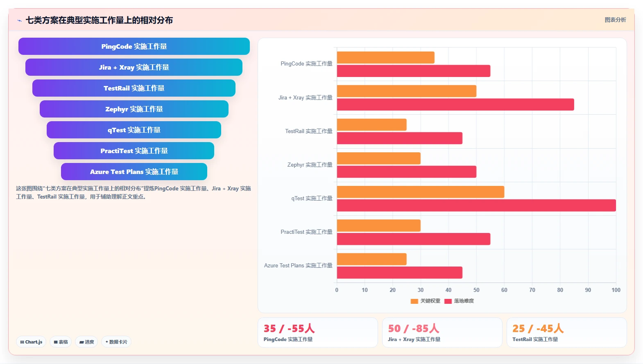643x364 pixels.
Task: Toggle the 关键权重 legend swatch
Action: (414, 301)
